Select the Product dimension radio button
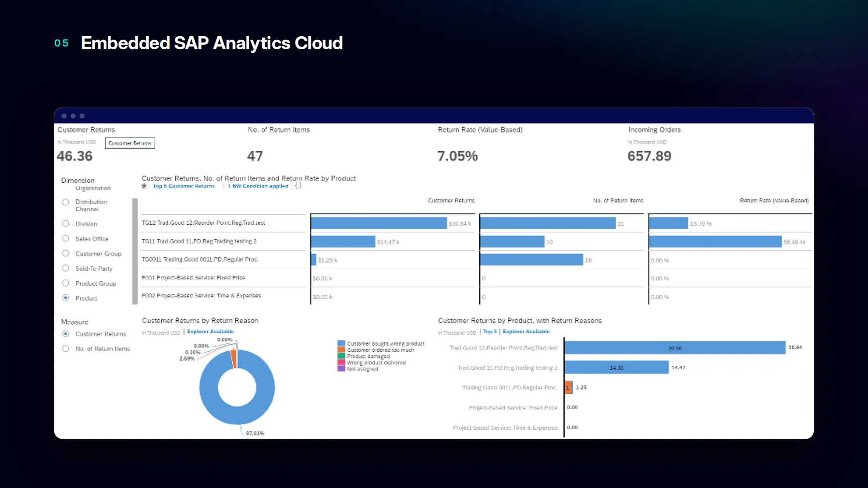Viewport: 868px width, 488px height. point(65,298)
